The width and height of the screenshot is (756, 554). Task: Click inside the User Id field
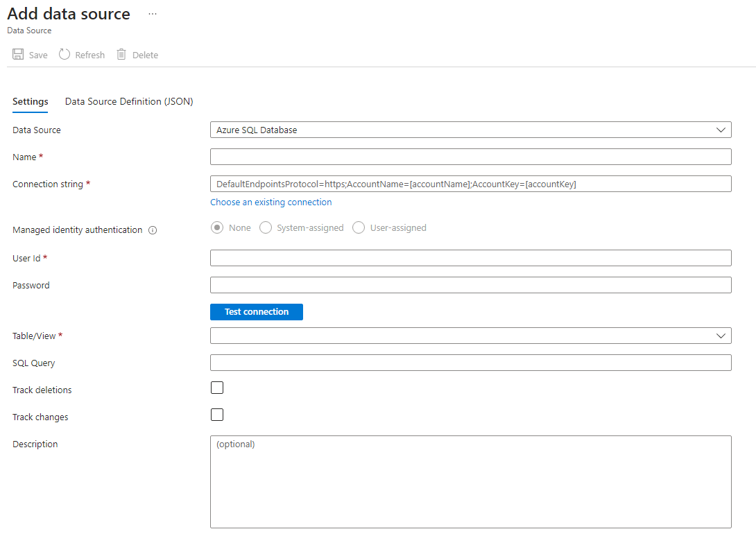(470, 257)
